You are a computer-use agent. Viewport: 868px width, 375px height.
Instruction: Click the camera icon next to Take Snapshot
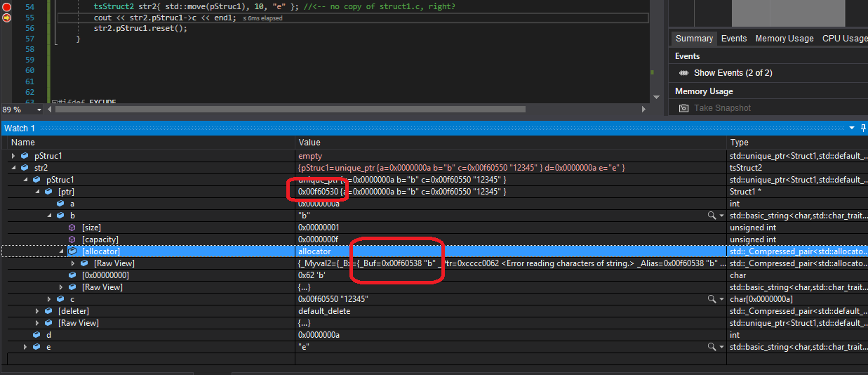point(684,108)
